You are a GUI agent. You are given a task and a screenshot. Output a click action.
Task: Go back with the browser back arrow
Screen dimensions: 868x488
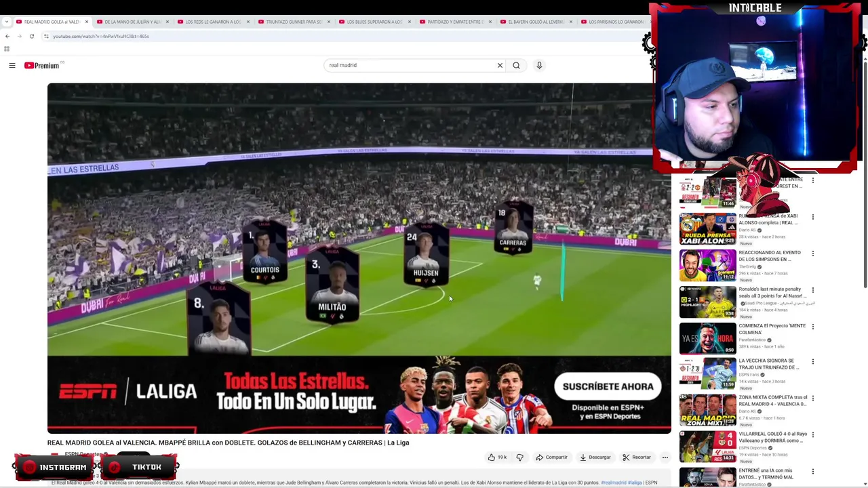pyautogui.click(x=7, y=36)
